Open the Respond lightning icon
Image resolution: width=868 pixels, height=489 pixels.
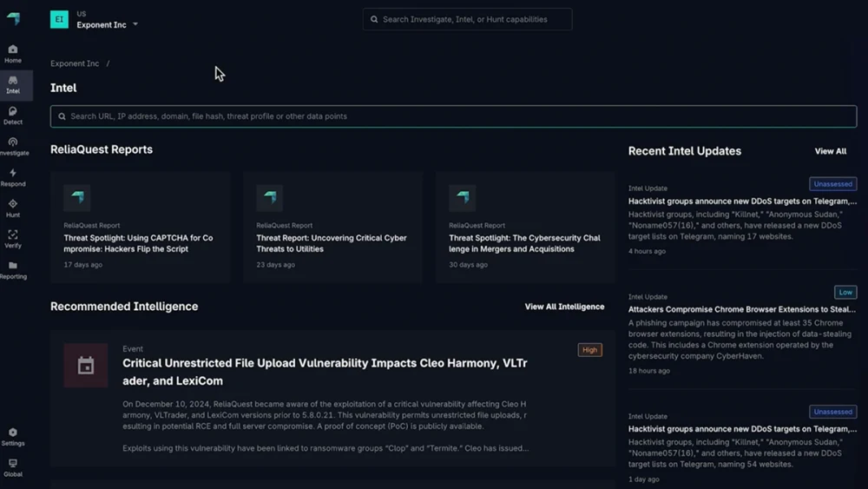pos(13,173)
